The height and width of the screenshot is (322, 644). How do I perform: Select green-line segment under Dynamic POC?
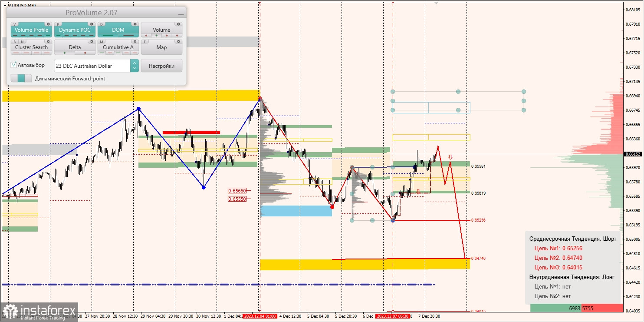point(58,35)
